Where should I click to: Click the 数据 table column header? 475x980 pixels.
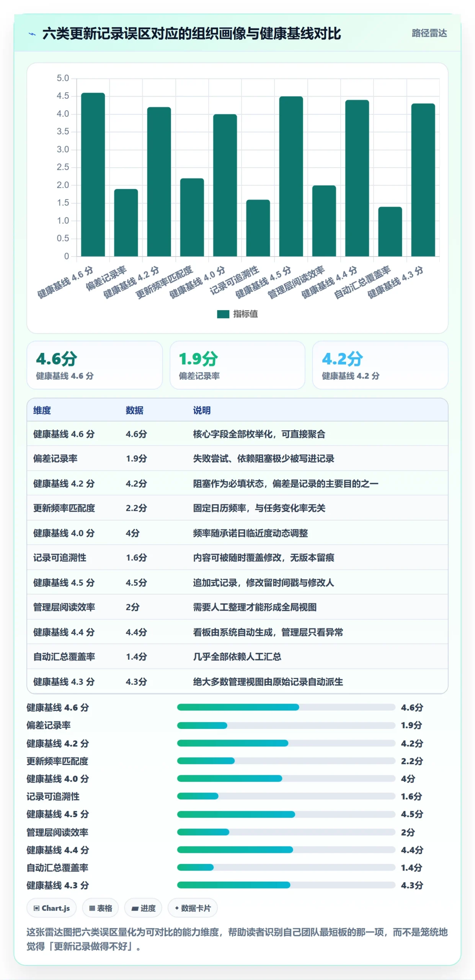pos(134,410)
